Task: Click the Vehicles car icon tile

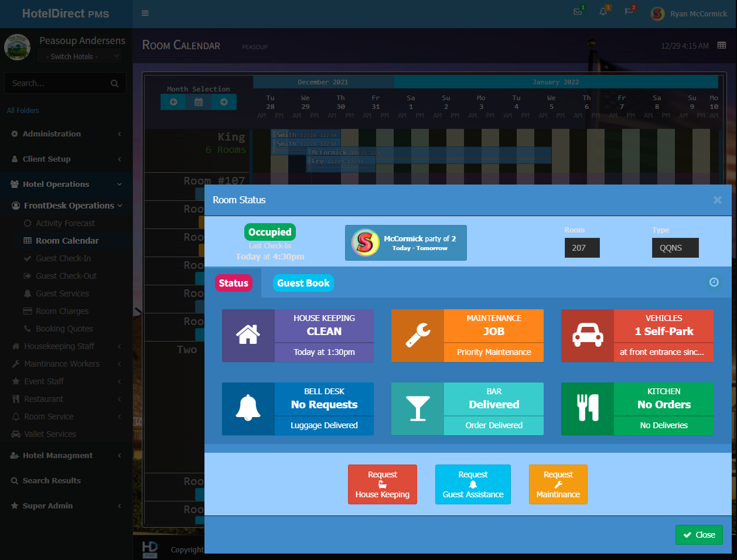Action: point(588,336)
